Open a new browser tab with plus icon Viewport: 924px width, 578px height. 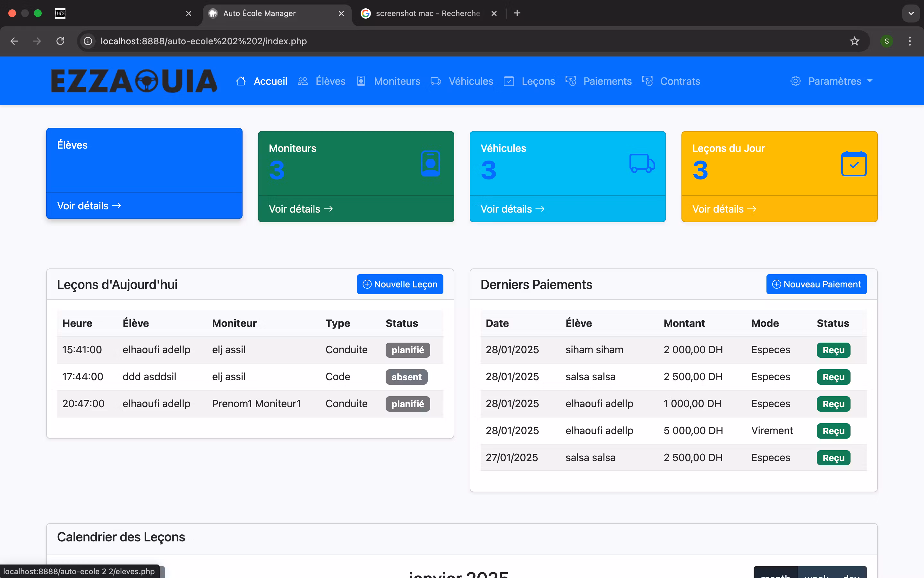tap(517, 13)
